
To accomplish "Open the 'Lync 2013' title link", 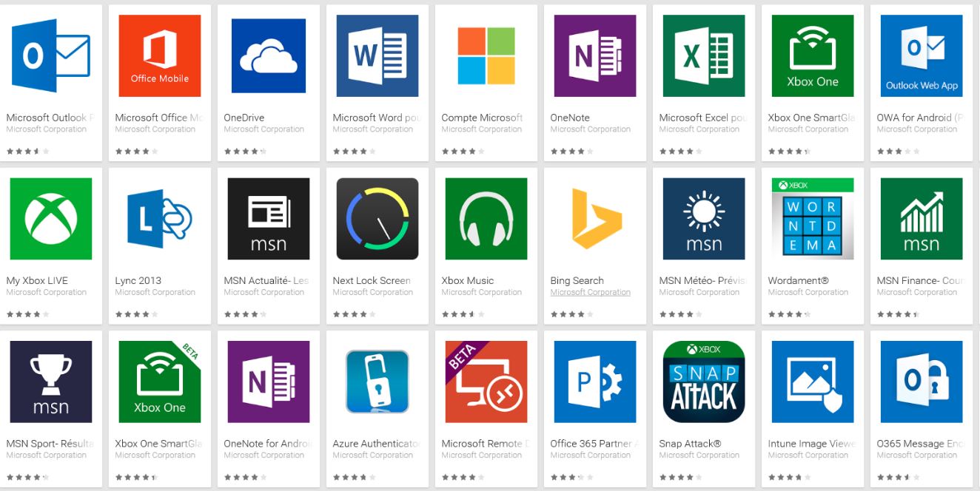I will [138, 280].
